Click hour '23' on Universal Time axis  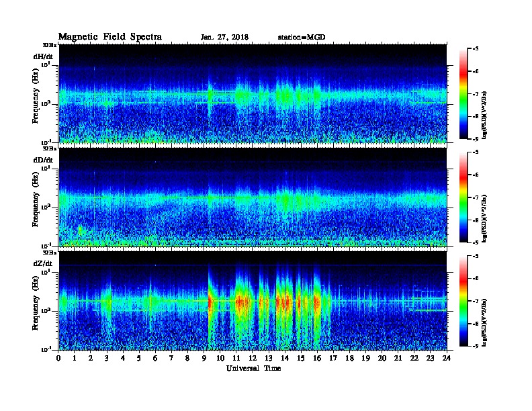430,359
